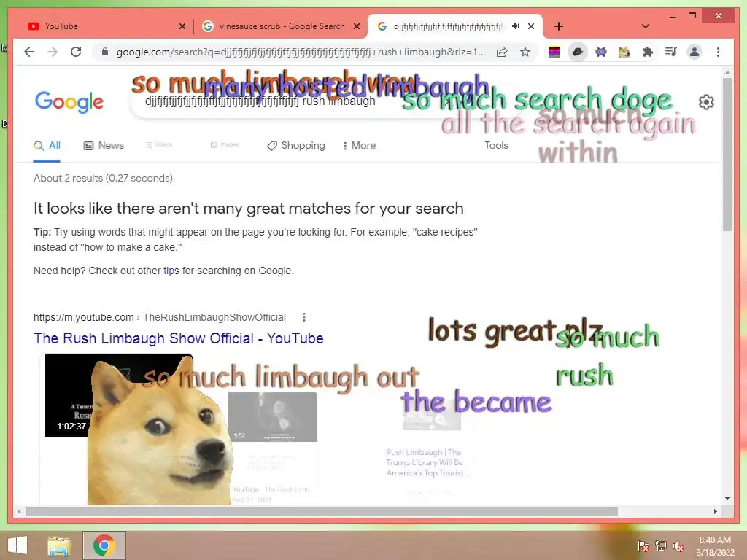Open the media control icon
Screen dimensions: 747x560
[x=671, y=52]
